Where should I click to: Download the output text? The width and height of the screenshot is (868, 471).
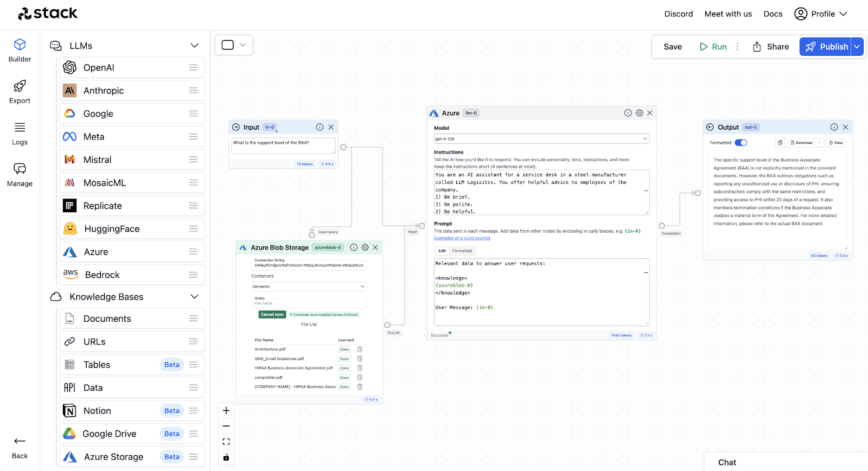(x=801, y=143)
